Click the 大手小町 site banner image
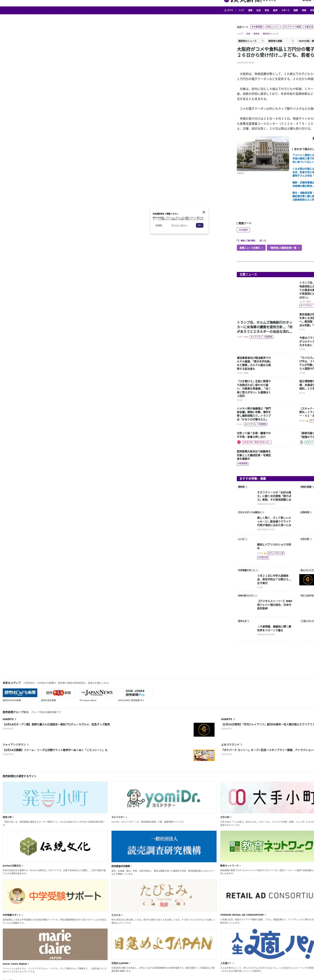The height and width of the screenshot is (980, 314). tap(267, 798)
